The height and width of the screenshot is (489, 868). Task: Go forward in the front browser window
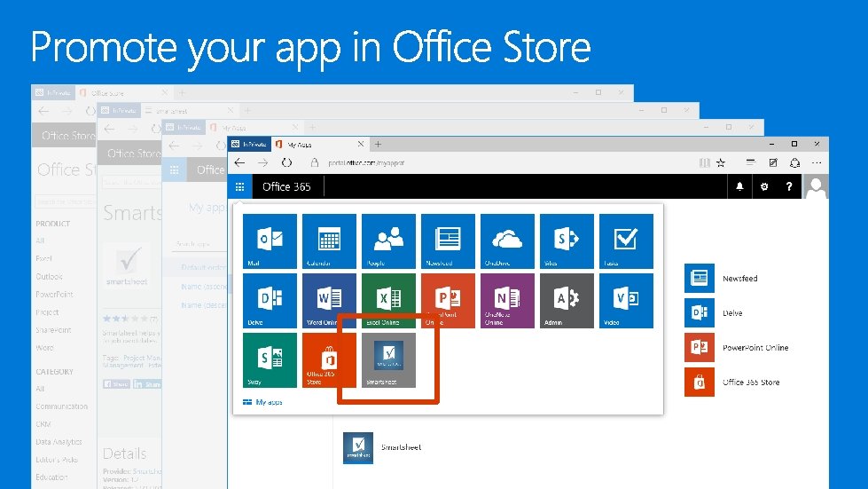(263, 162)
